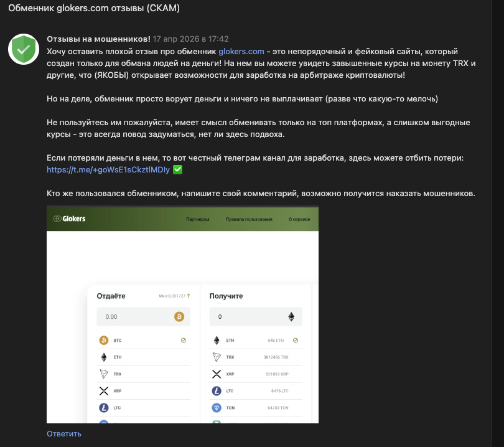Screen dimensions: 504x447
Task: Click the Отдаёте amount field showing 0.00
Action: click(x=134, y=317)
